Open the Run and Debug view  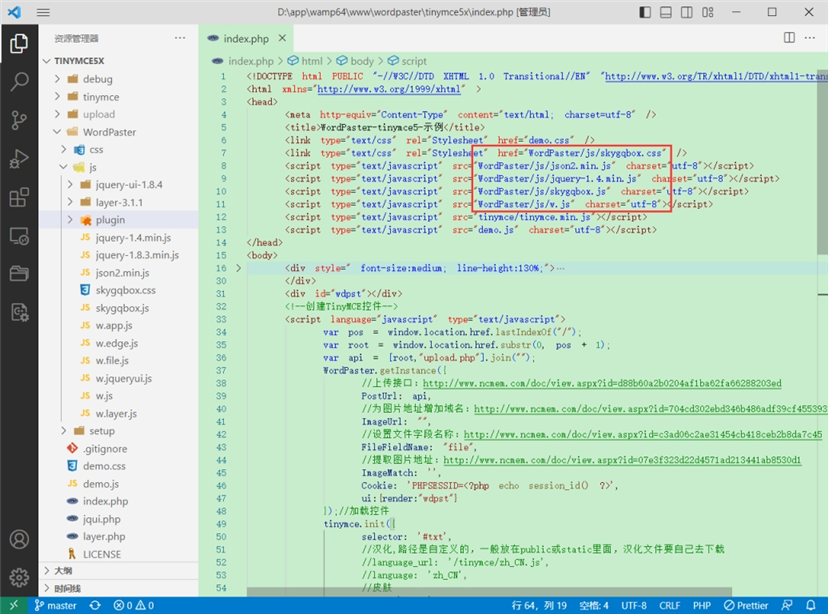[x=19, y=159]
